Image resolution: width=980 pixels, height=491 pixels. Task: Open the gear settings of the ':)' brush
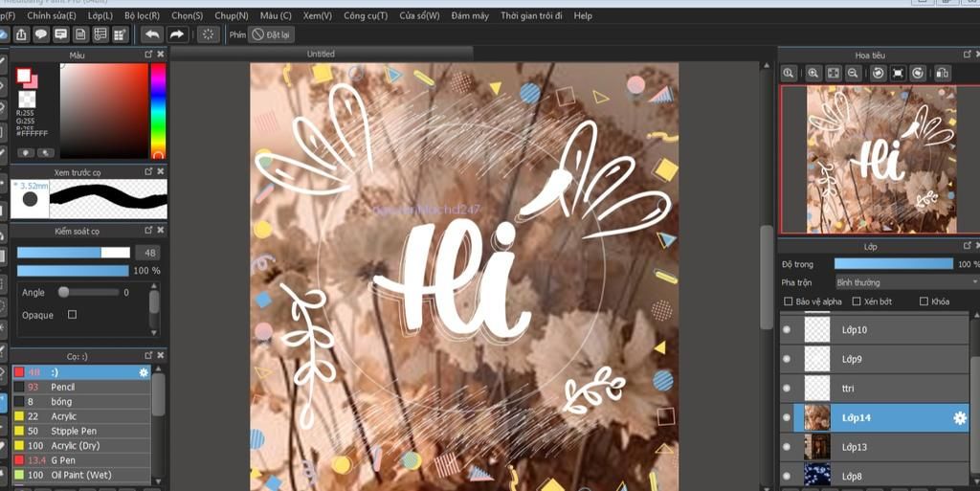pyautogui.click(x=144, y=372)
